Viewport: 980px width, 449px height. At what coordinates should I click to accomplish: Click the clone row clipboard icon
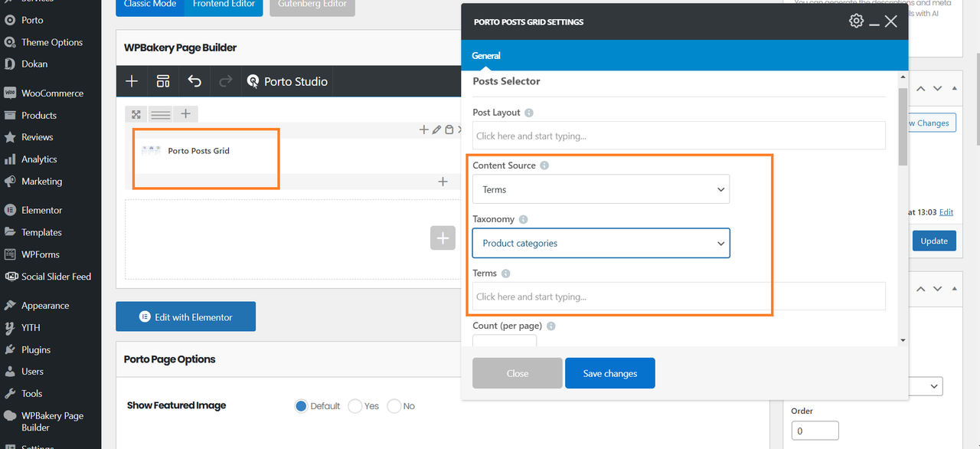(x=449, y=129)
